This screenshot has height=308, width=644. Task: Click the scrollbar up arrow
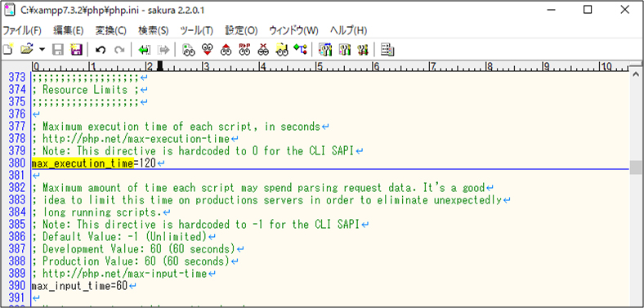[636, 74]
